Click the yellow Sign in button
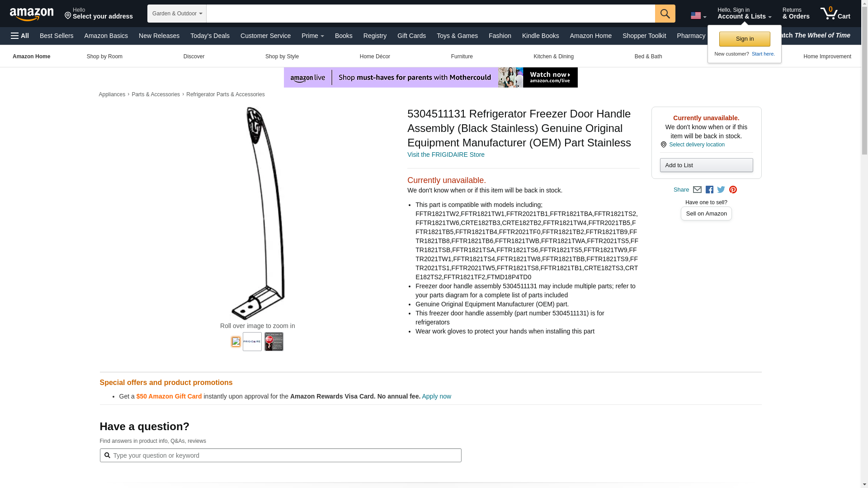This screenshot has width=868, height=488. (x=745, y=39)
